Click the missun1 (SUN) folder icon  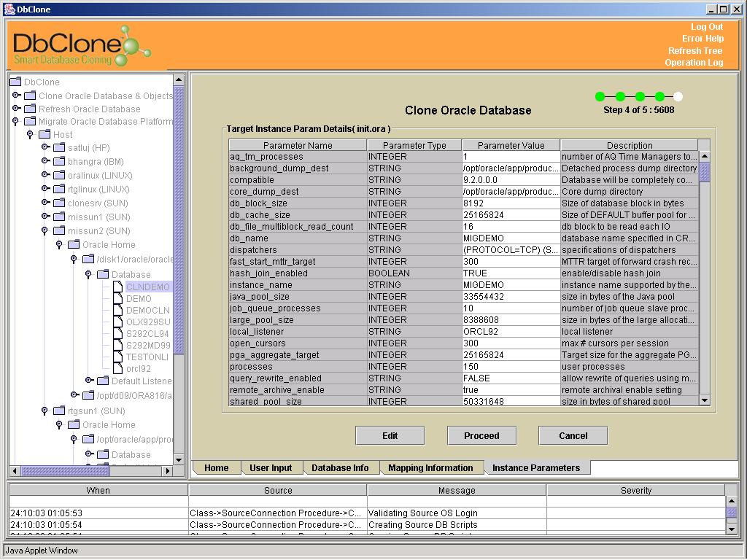coord(59,216)
